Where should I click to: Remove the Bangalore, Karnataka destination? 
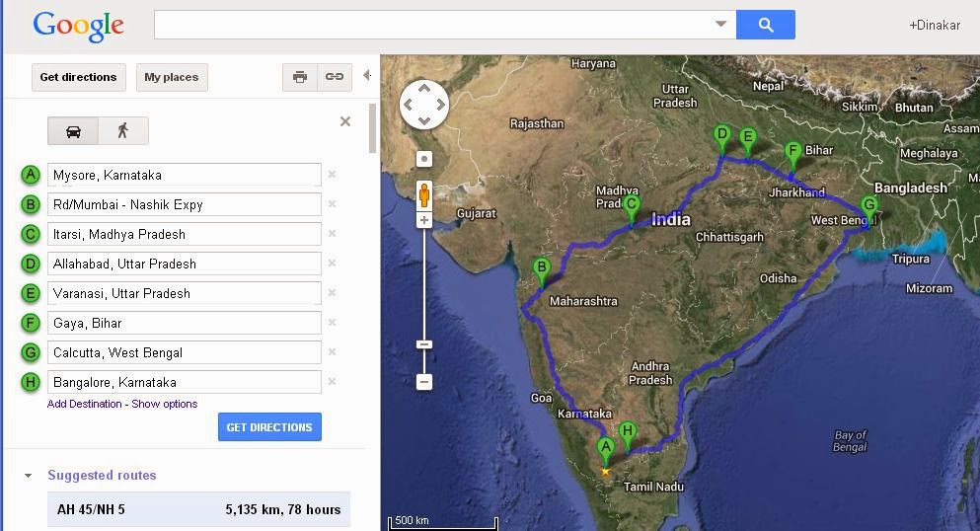pyautogui.click(x=332, y=381)
